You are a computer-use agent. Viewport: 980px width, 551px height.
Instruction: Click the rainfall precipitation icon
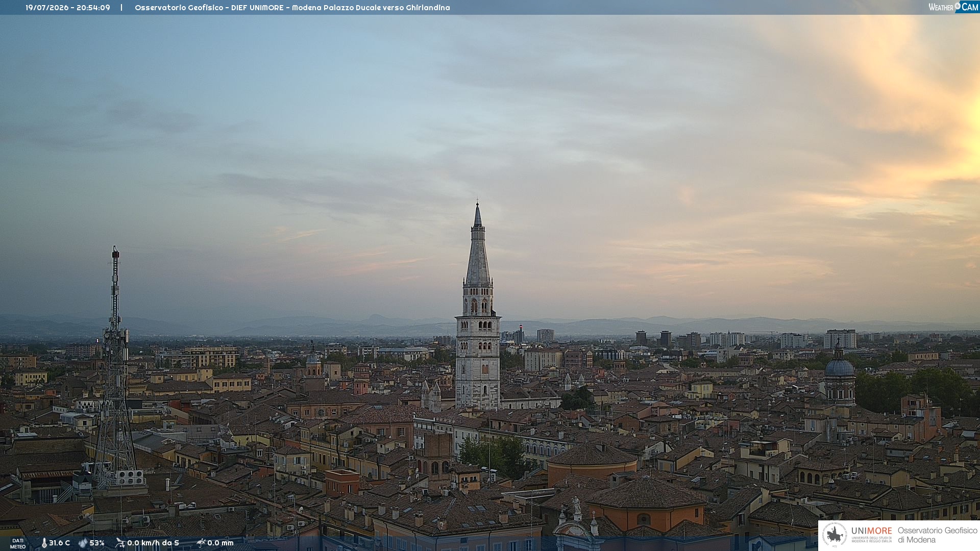[x=201, y=543]
